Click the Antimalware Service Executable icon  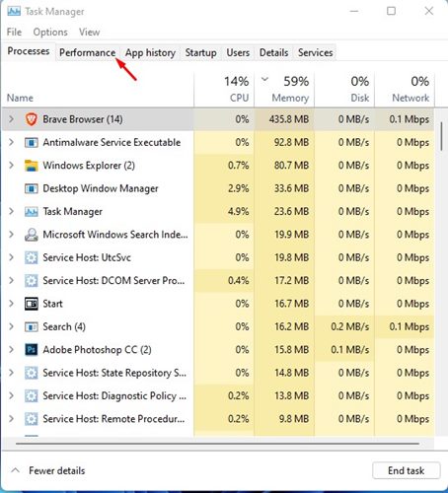[x=32, y=143]
